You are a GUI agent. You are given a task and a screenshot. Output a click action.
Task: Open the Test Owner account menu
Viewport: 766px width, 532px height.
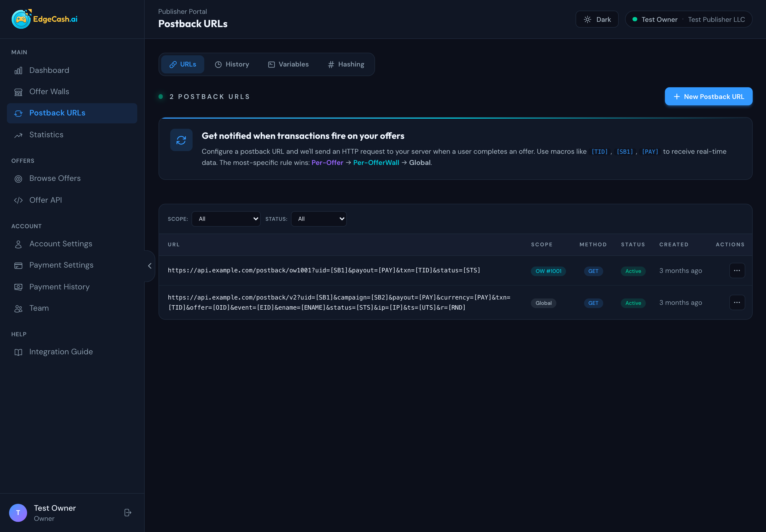pos(689,19)
